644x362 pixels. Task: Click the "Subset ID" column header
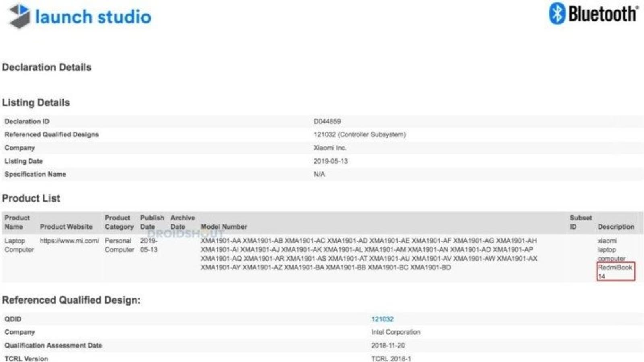(x=581, y=222)
